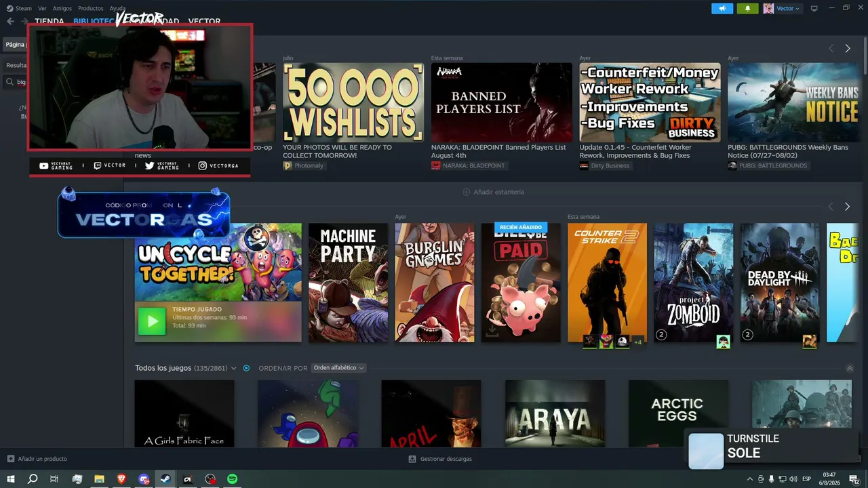Open the Dirty Business update news image

650,102
